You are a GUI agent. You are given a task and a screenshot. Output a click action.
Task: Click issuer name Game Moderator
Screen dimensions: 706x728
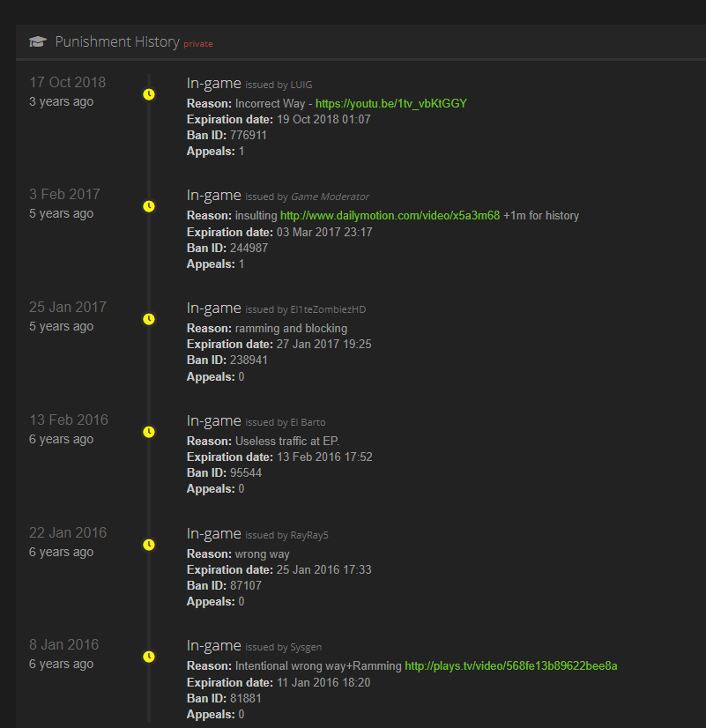[x=330, y=197]
